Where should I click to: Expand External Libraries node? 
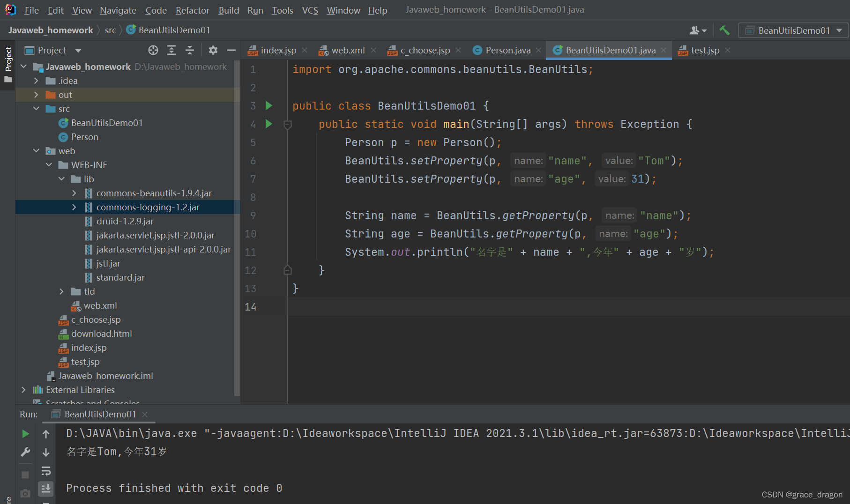pyautogui.click(x=23, y=390)
